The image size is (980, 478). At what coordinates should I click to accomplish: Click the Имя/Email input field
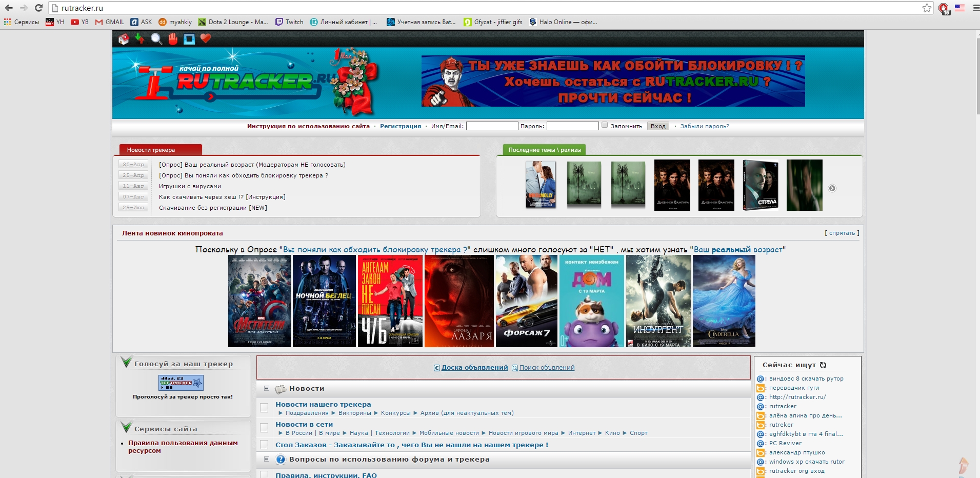click(492, 126)
